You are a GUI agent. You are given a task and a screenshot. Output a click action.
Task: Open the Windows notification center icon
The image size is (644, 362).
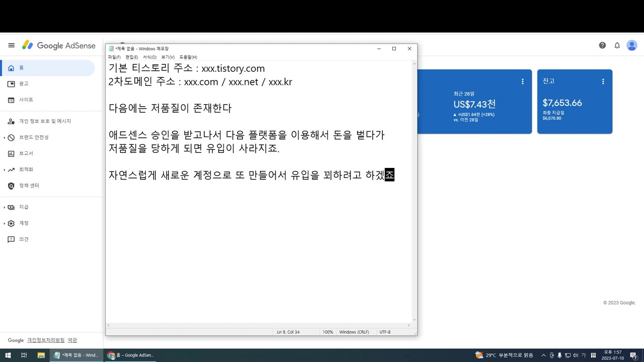(633, 355)
